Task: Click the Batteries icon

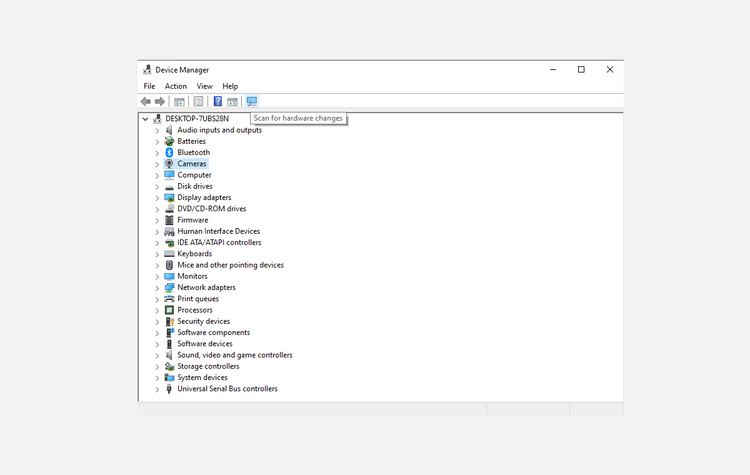Action: (x=169, y=141)
